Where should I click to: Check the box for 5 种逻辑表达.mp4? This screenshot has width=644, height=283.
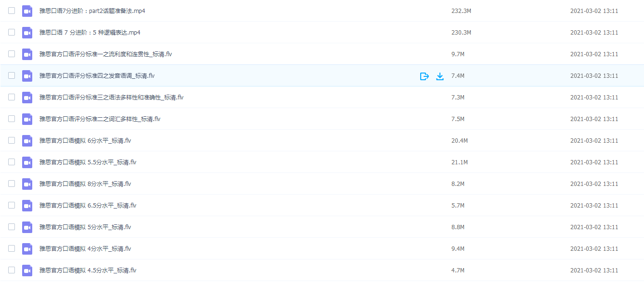(x=12, y=32)
